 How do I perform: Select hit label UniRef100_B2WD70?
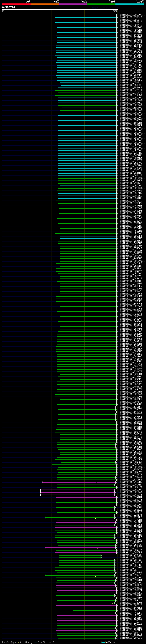(x=131, y=487)
